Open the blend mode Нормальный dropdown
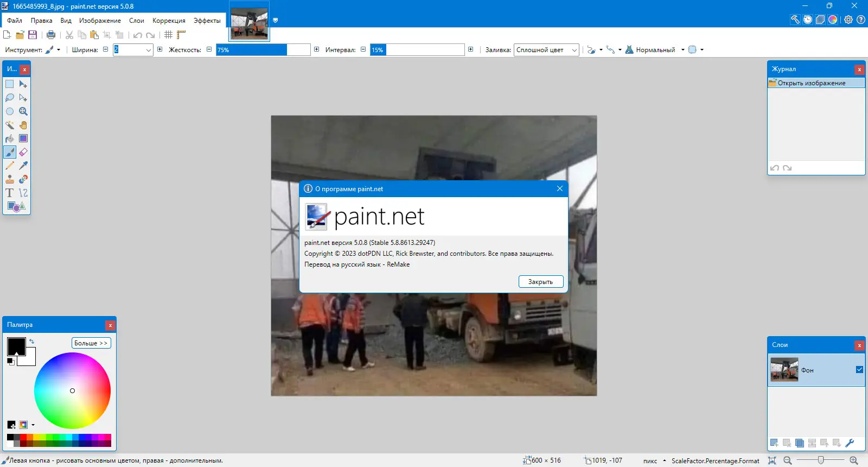The width and height of the screenshot is (868, 467). [655, 50]
